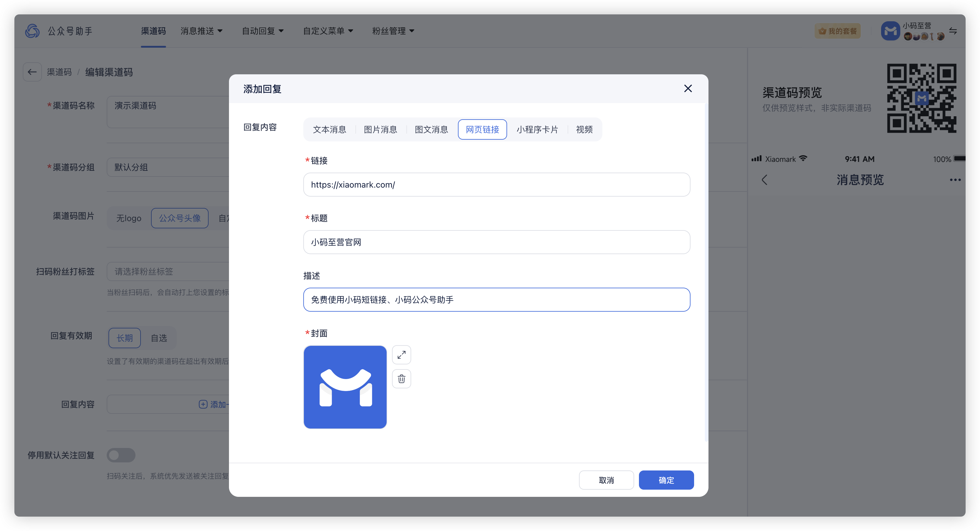This screenshot has width=980, height=531.
Task: Confirm with the 确定 button
Action: (666, 480)
